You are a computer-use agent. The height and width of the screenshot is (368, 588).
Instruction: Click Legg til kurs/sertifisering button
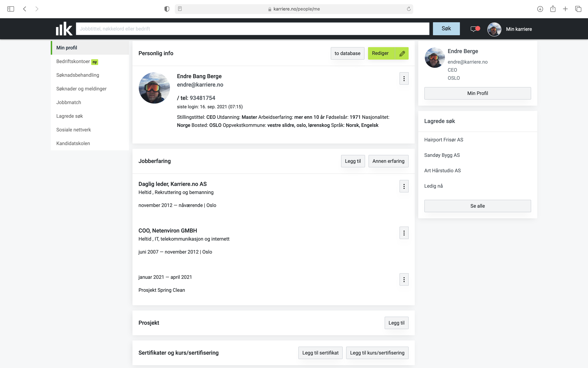(377, 353)
